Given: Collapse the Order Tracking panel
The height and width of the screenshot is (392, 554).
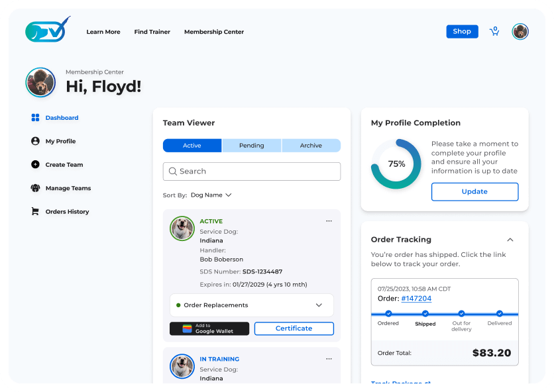Looking at the screenshot, I should (510, 240).
